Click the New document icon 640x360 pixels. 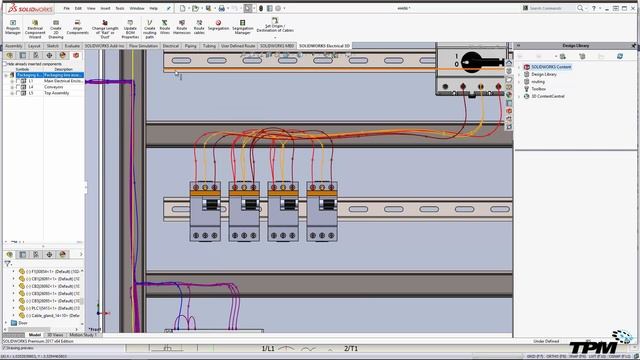(x=182, y=8)
